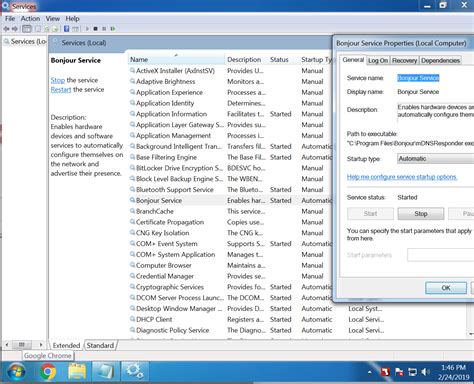Open the Help menu
Image resolution: width=474 pixels, height=384 pixels.
(72, 19)
